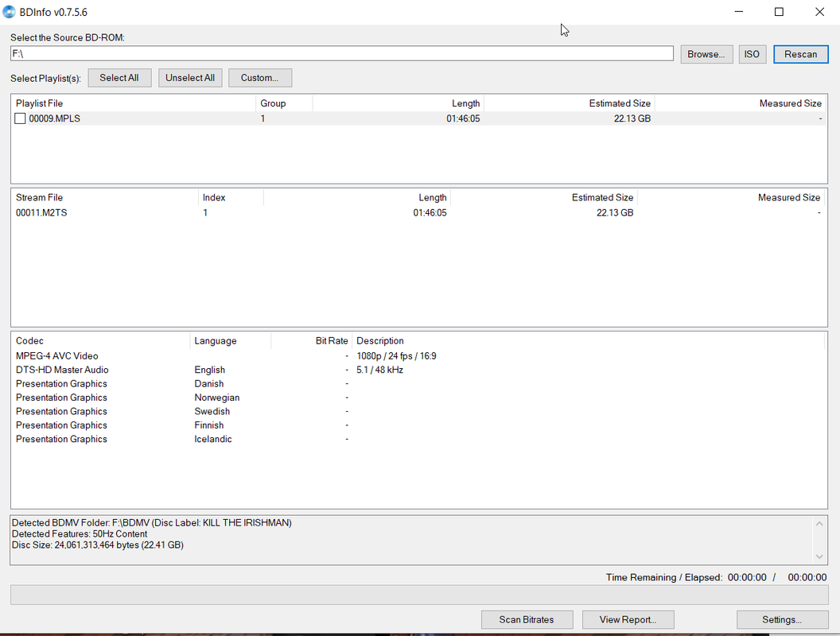Click playlist Length column header
Screen dimensions: 840x636
click(398, 103)
